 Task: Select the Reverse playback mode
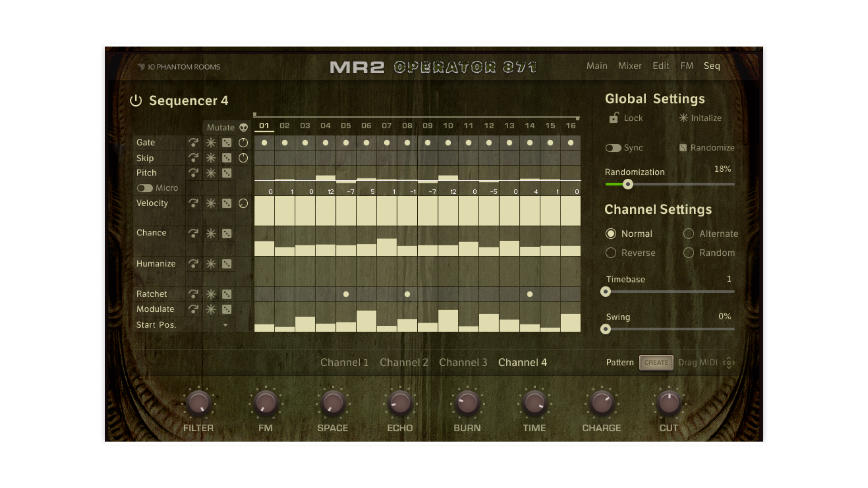tap(611, 253)
